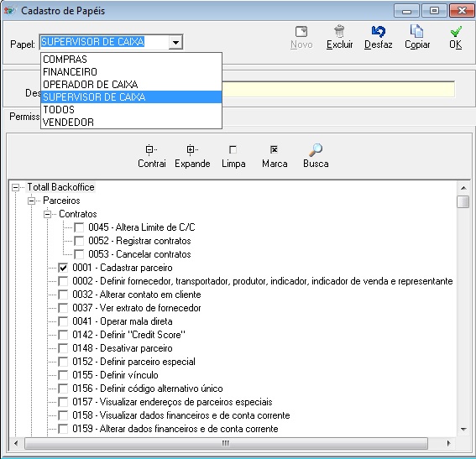Click the Papel text field

104,42
